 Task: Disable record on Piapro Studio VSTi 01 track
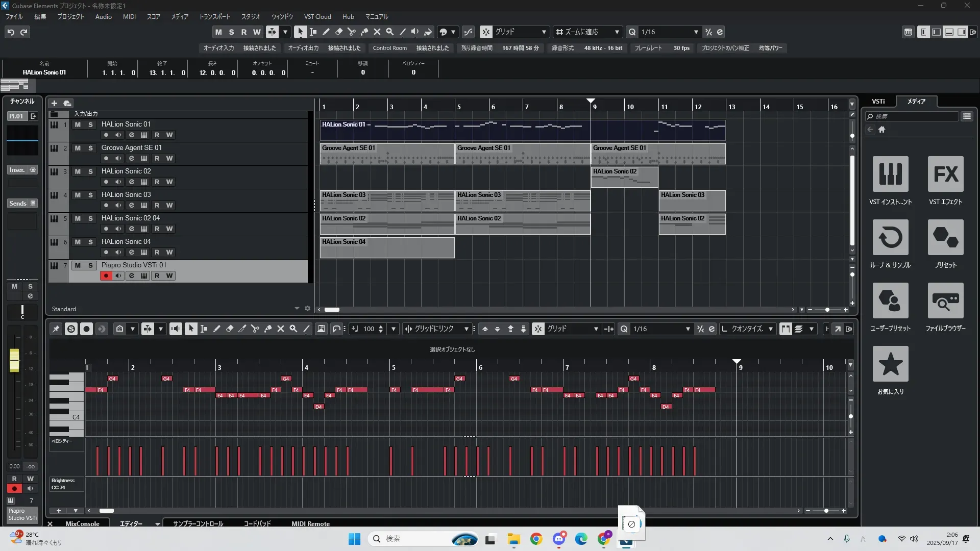(106, 276)
